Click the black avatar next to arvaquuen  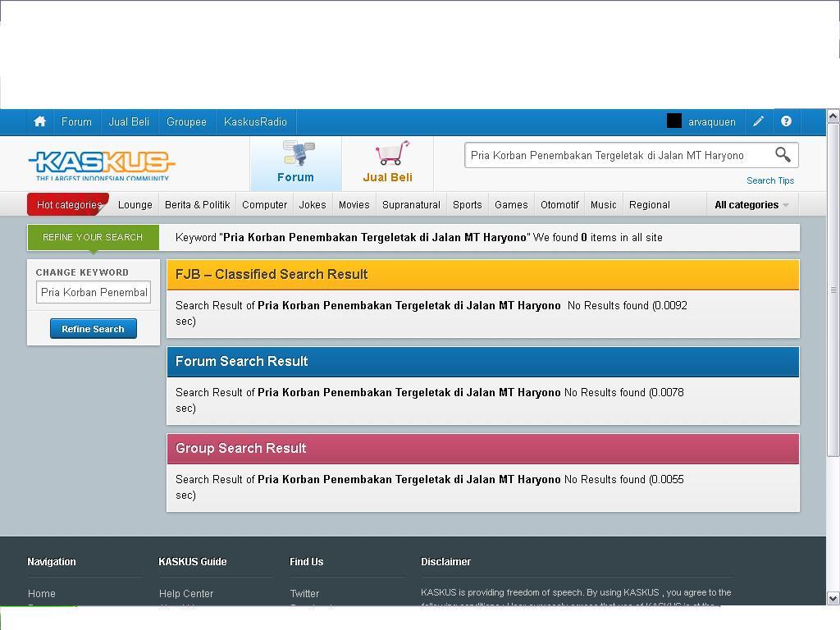674,121
